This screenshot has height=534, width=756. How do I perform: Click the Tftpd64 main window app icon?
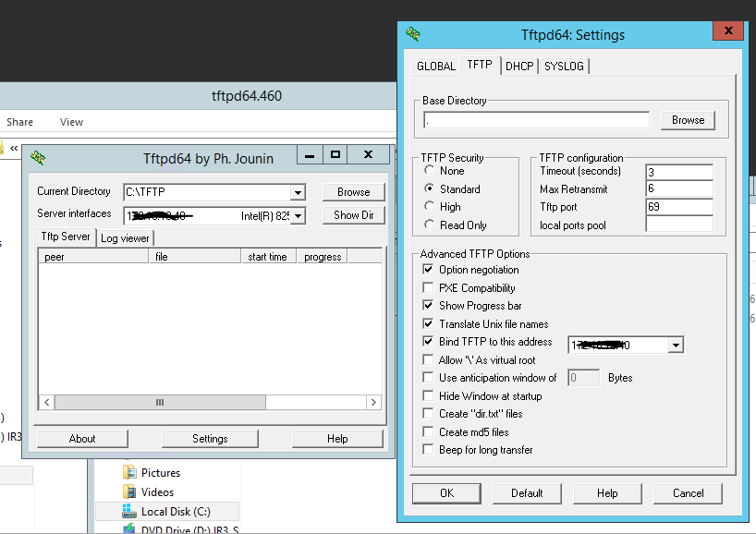(x=38, y=158)
